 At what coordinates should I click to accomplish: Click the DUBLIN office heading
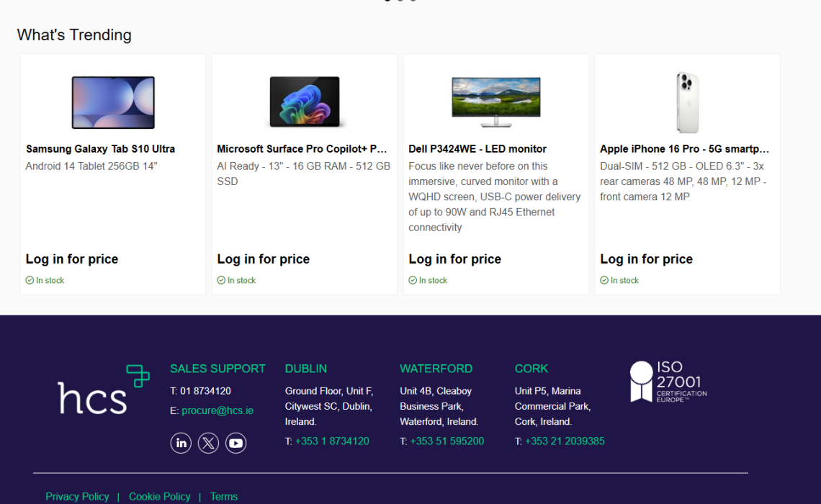tap(306, 369)
